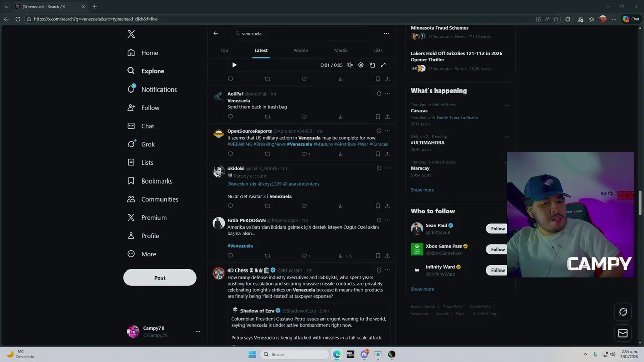This screenshot has width=644, height=362.
Task: Add this page to favorites star
Action: click(556, 19)
